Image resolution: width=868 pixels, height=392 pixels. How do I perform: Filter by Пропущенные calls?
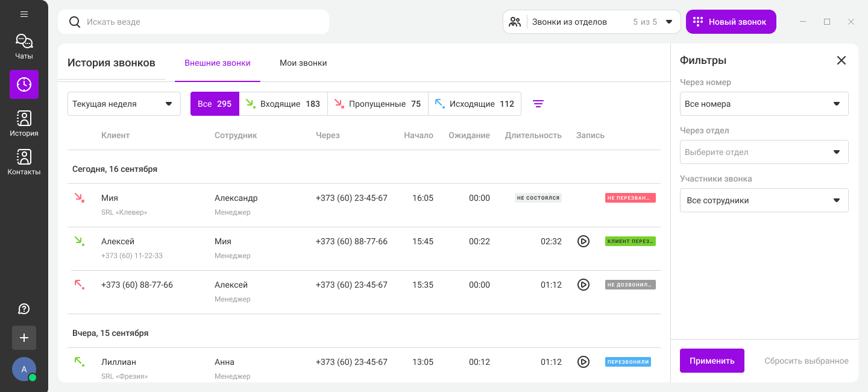[377, 104]
